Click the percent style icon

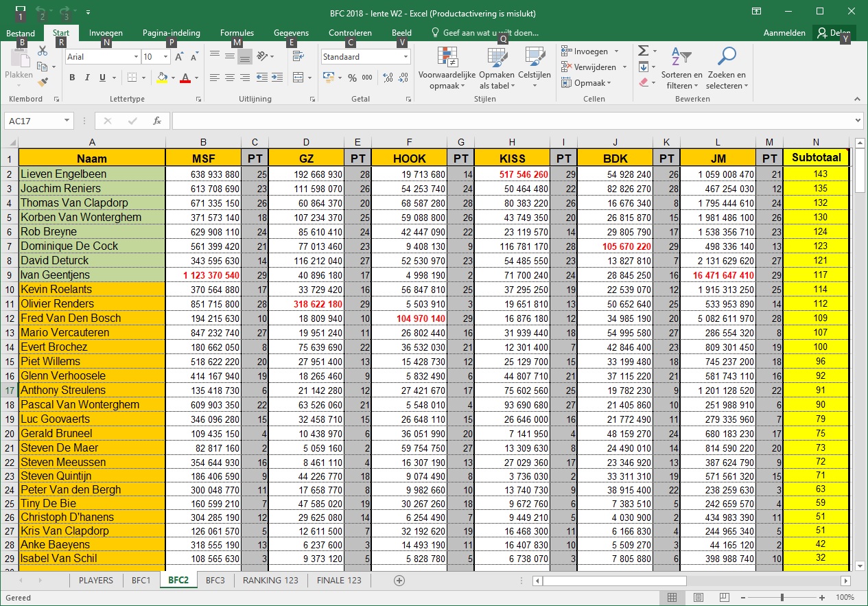point(352,78)
